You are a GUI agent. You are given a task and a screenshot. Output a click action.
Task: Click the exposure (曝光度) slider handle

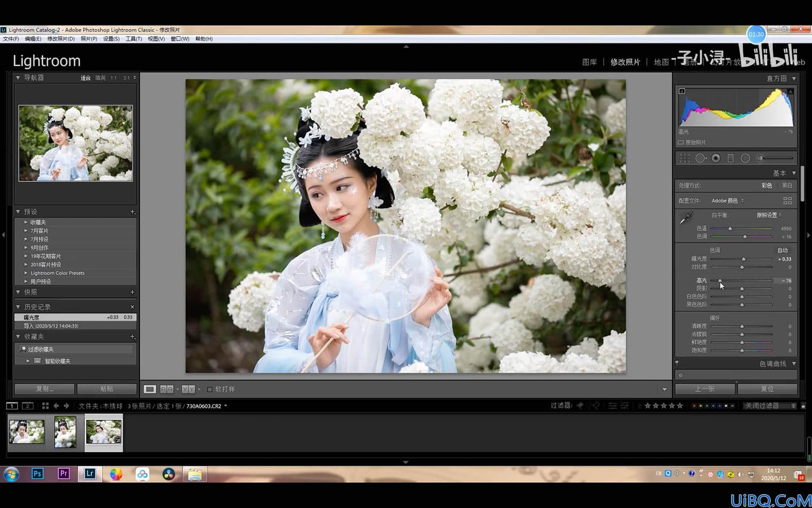743,259
